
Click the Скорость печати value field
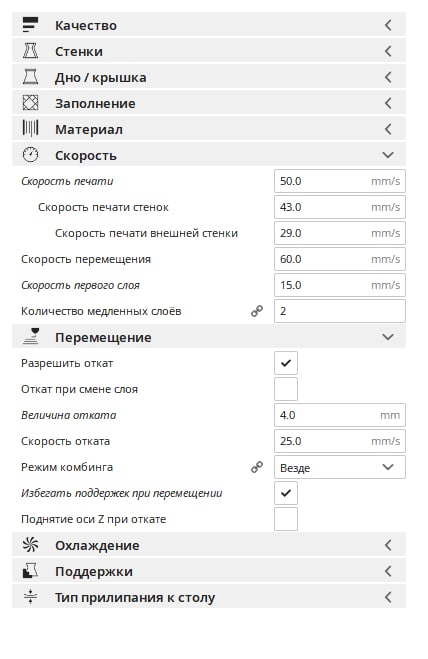340,181
